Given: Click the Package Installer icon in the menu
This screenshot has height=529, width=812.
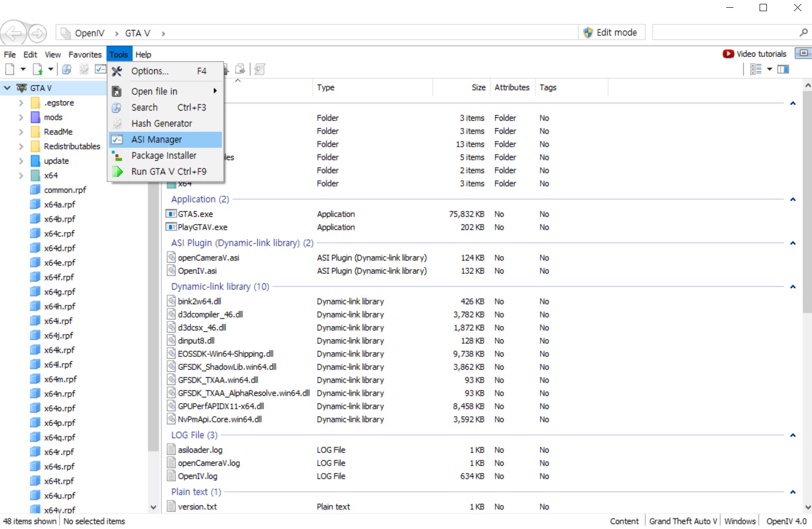Looking at the screenshot, I should [117, 155].
